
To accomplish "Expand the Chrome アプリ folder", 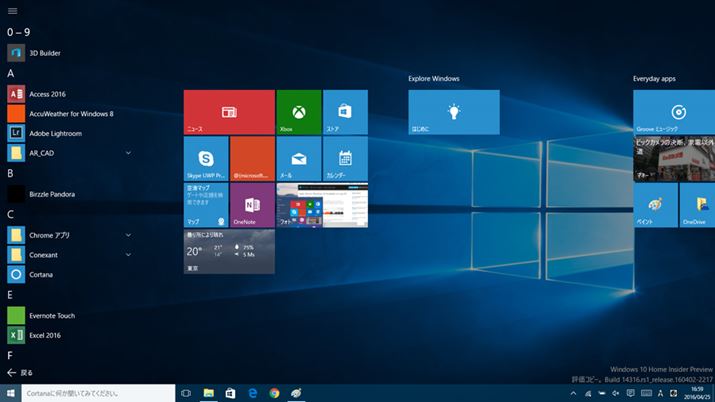I will click(x=128, y=235).
